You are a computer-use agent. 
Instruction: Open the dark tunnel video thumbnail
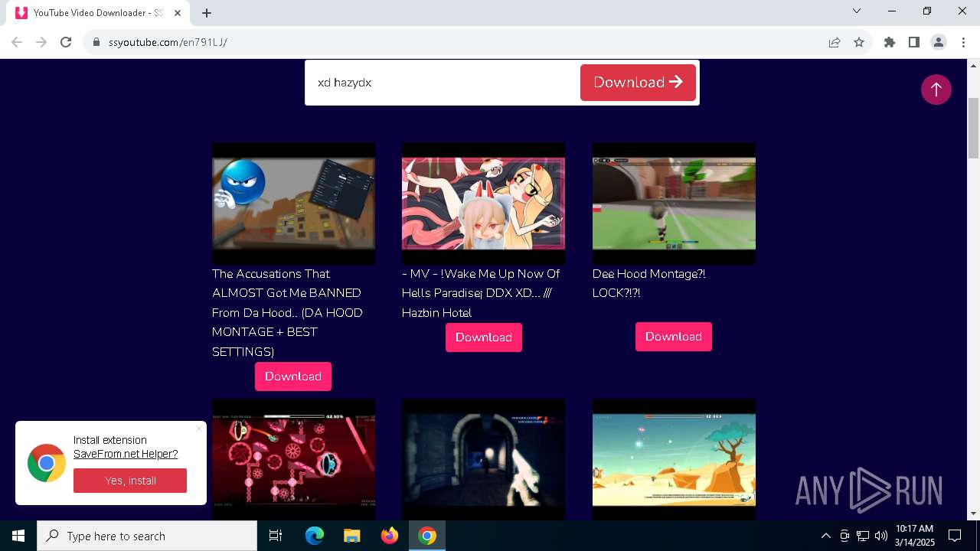click(484, 459)
